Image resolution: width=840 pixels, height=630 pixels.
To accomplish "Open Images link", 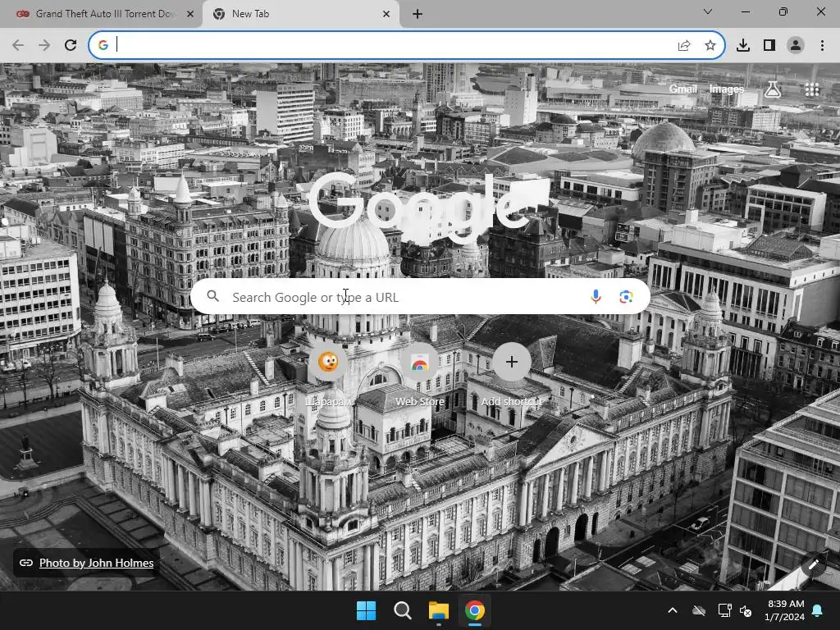I will 727,89.
